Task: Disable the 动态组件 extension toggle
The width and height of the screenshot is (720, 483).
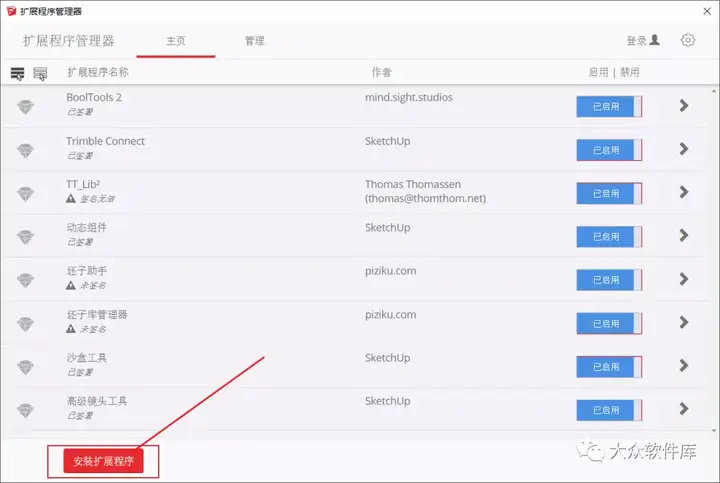Action: pos(609,236)
